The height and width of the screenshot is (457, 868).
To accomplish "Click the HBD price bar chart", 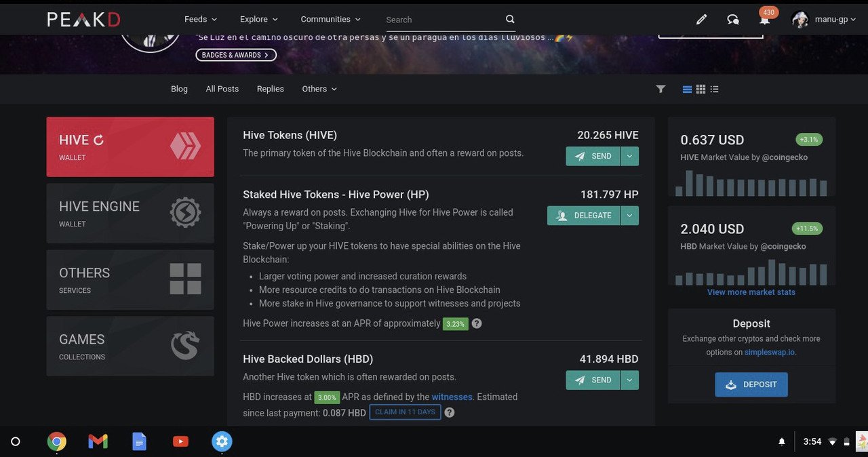I will pos(751,272).
